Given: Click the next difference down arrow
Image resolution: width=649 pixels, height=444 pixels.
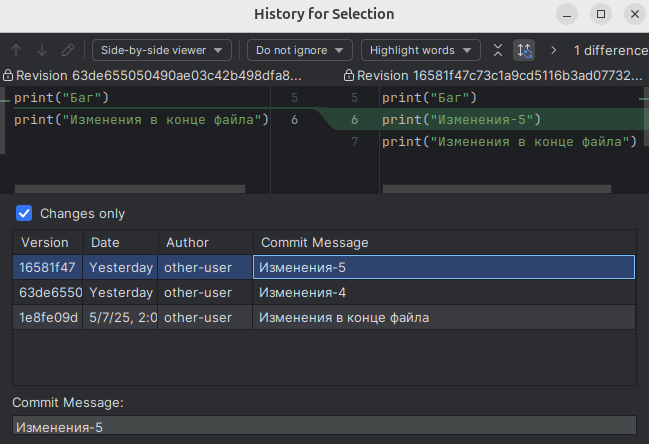Looking at the screenshot, I should [x=42, y=50].
